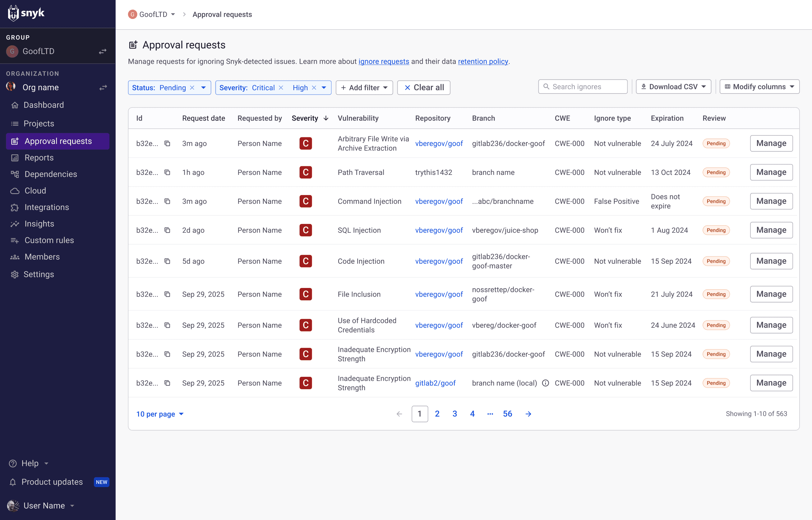This screenshot has width=812, height=520.
Task: Copy ID of File Inclusion row
Action: point(167,294)
